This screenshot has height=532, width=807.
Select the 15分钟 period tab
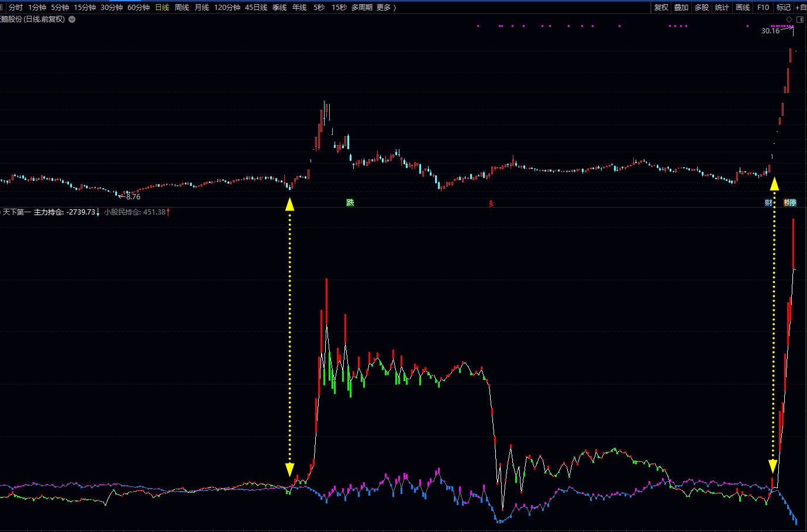[85, 8]
